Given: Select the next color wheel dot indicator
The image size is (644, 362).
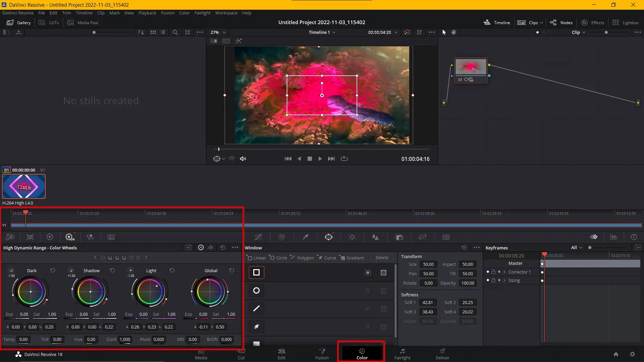Looking at the screenshot, I should coord(146,257).
